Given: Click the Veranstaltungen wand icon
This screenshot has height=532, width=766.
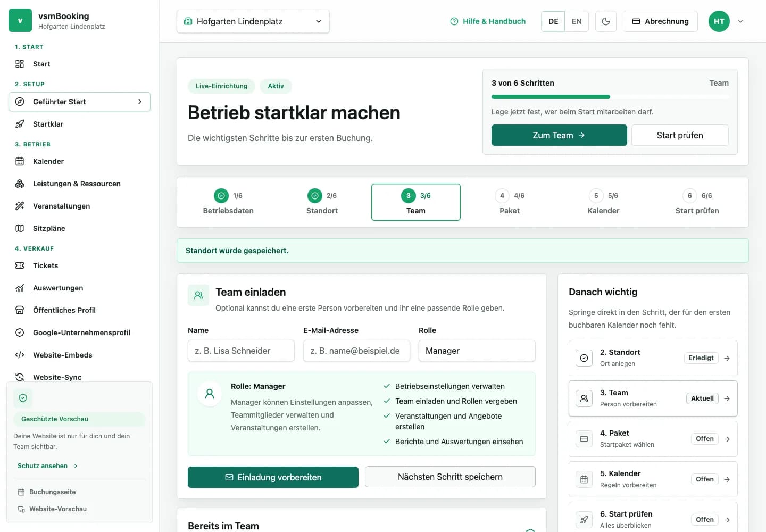Looking at the screenshot, I should coord(20,206).
